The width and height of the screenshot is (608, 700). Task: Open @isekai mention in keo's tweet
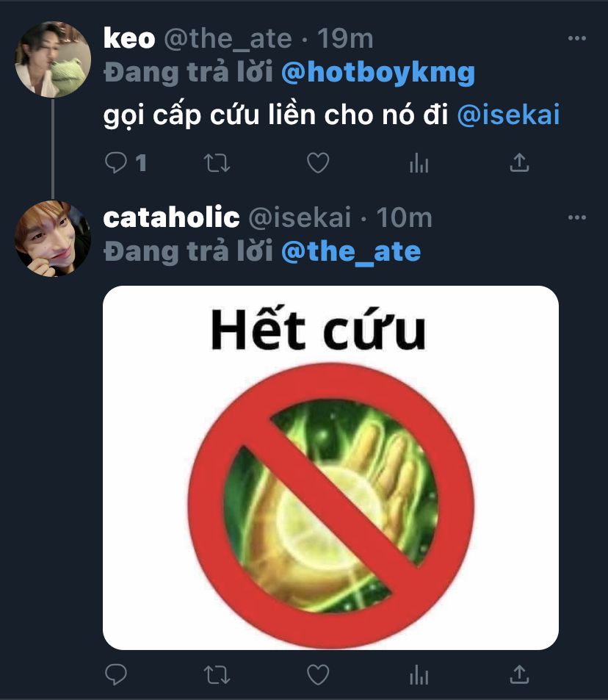pos(508,115)
